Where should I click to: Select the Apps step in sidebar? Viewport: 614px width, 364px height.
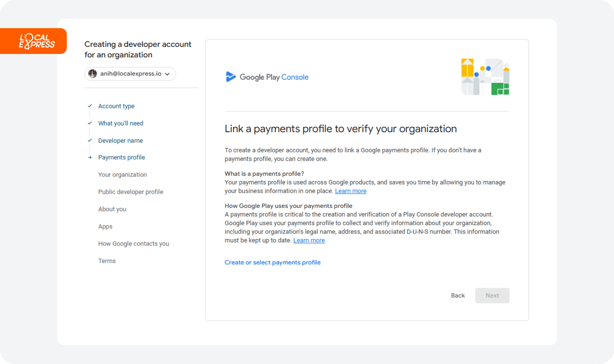(105, 226)
